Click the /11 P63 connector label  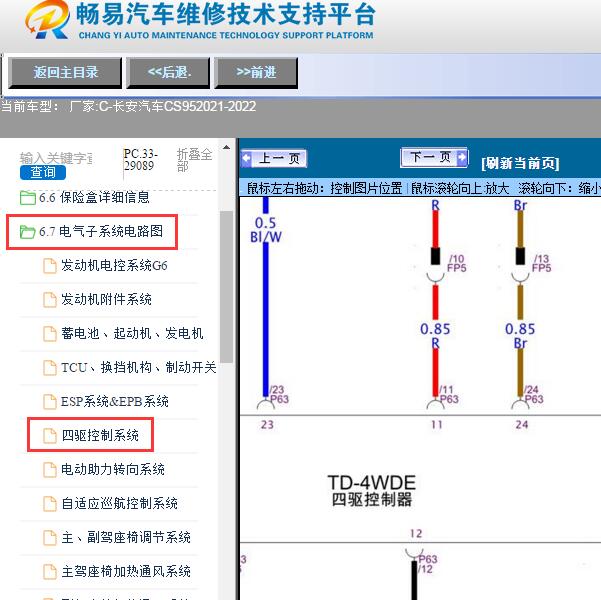click(449, 395)
